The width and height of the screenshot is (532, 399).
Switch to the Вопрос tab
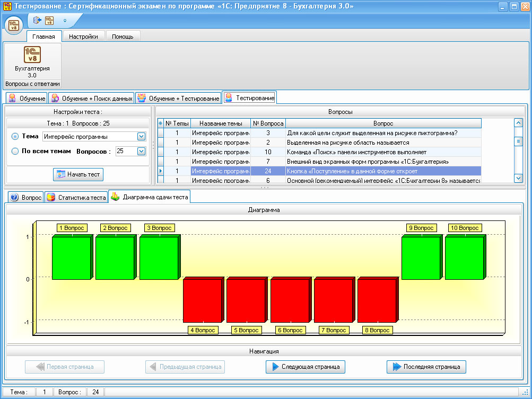(x=25, y=198)
